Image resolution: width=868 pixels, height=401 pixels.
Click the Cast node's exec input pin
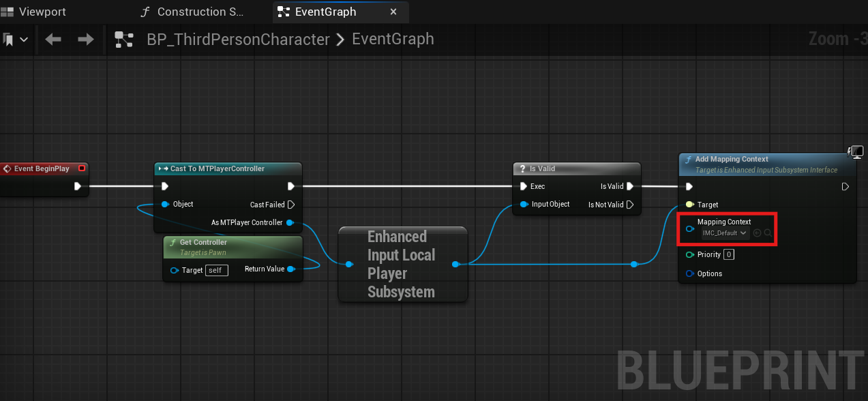[164, 186]
